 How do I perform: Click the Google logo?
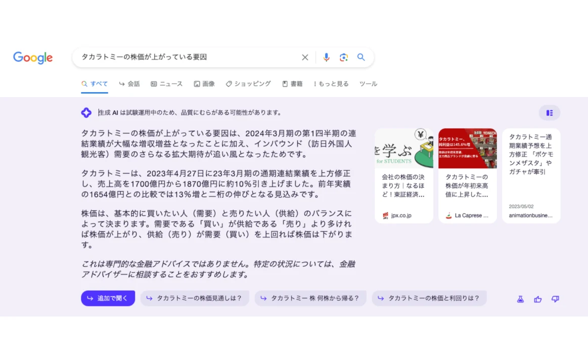coord(33,58)
